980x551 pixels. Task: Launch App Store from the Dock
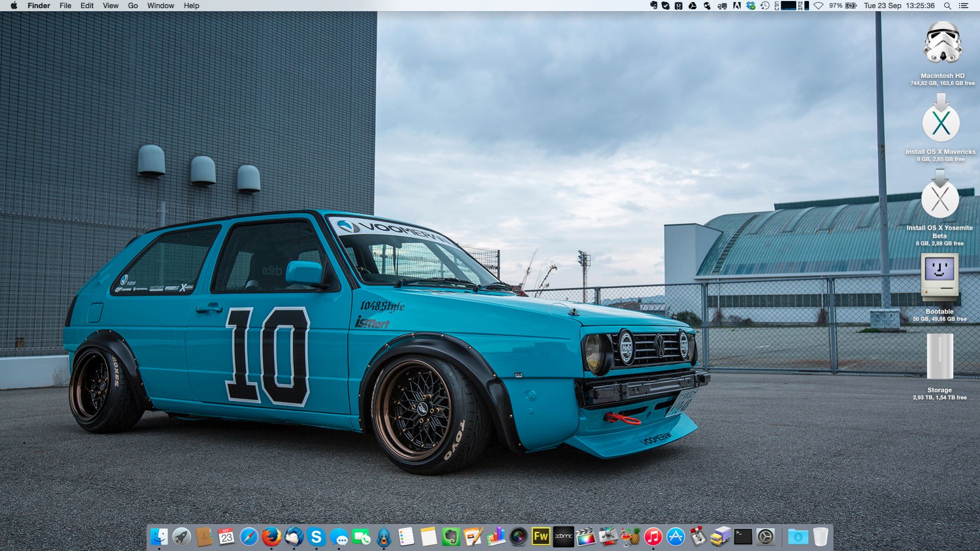676,537
